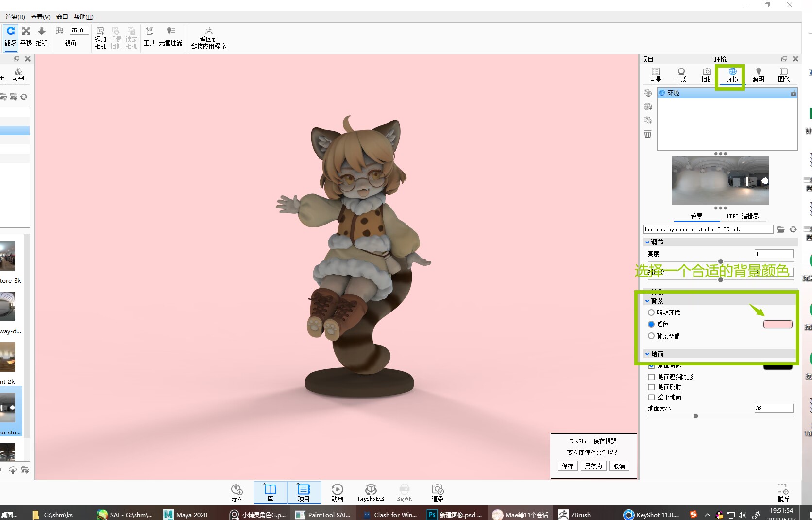Viewport: 812px width, 520px height.
Task: Open the 导入 import tool
Action: 237,492
